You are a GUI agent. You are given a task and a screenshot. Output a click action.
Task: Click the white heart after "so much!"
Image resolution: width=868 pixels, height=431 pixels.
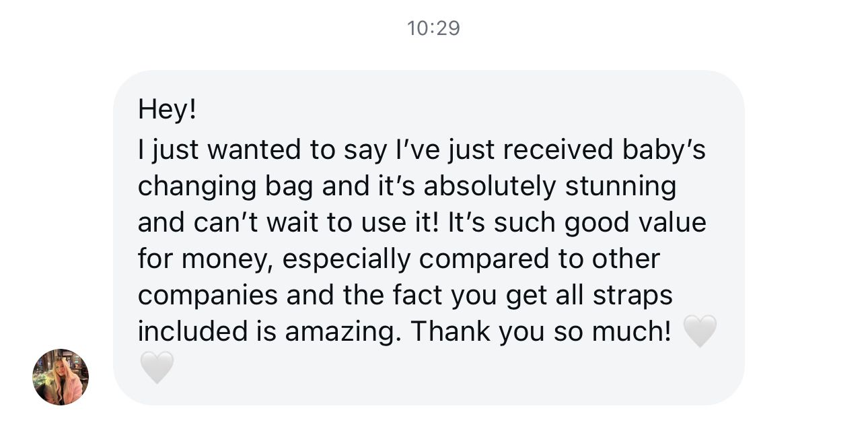pos(700,331)
